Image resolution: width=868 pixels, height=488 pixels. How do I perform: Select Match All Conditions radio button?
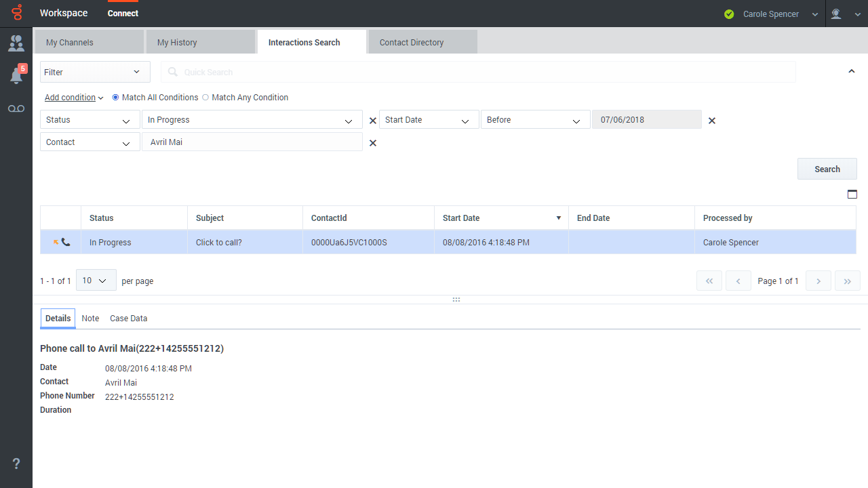(115, 98)
